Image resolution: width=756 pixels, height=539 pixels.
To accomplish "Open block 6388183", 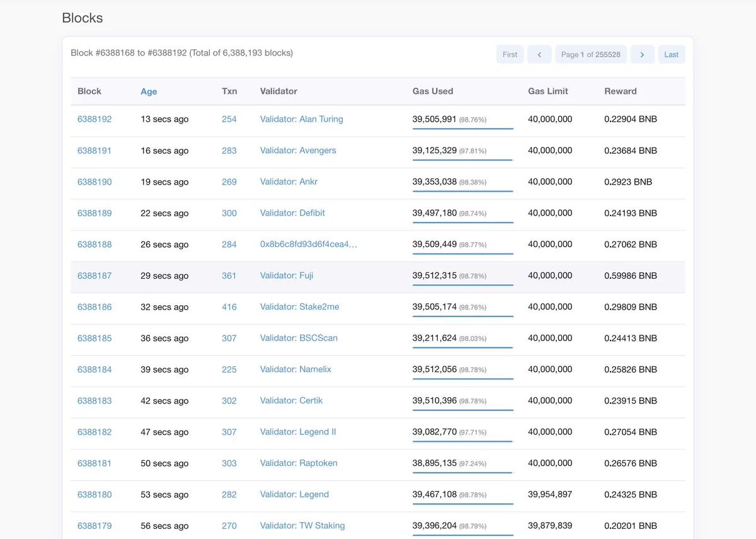I will [x=94, y=401].
